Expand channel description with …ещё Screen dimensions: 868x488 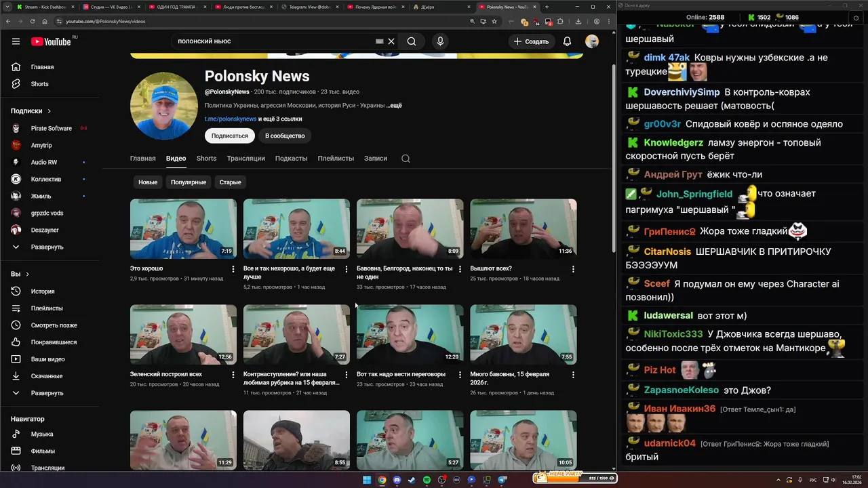click(x=394, y=106)
